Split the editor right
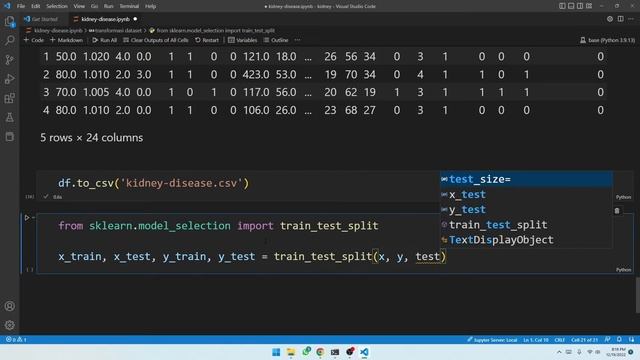Image resolution: width=640 pixels, height=360 pixels. [620, 19]
